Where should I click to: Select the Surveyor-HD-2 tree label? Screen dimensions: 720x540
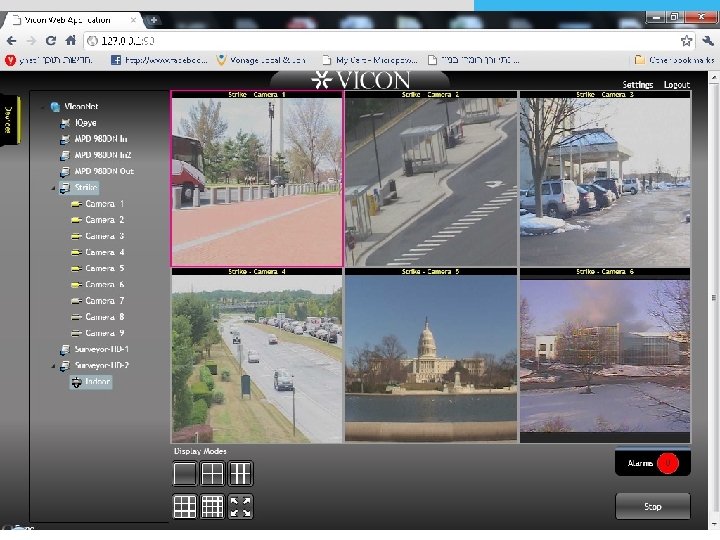(101, 366)
